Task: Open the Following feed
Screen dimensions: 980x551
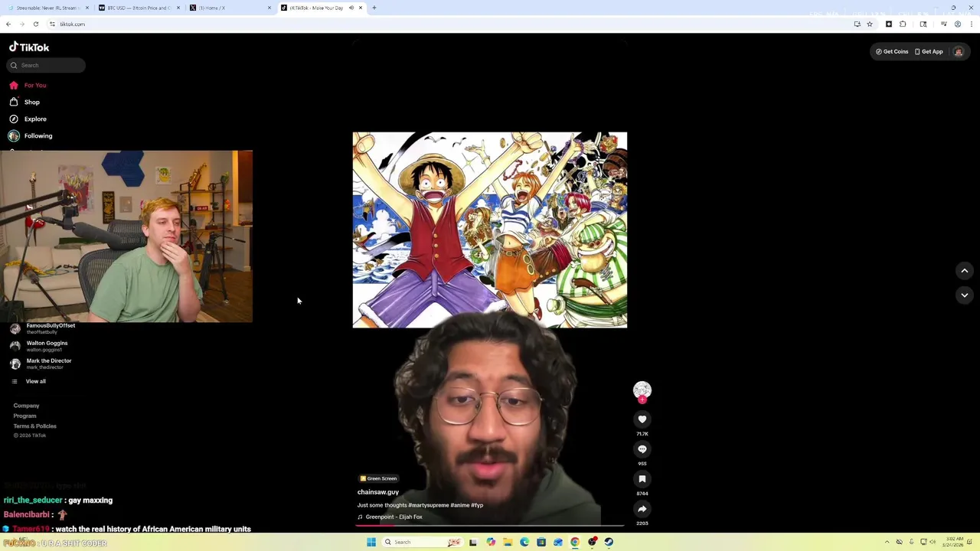Action: click(31, 135)
